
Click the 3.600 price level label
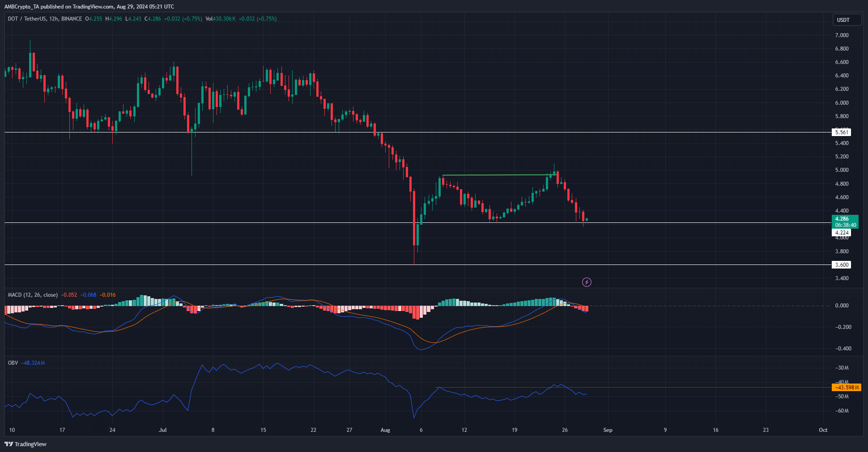tap(841, 265)
